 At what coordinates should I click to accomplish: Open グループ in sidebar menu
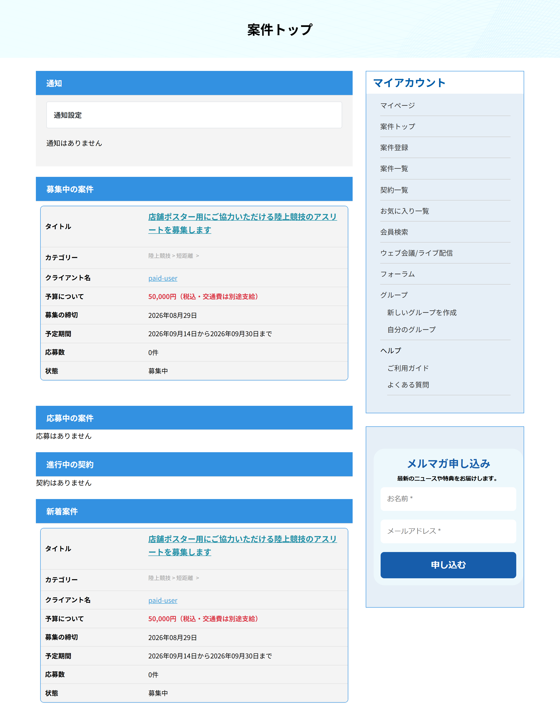tap(394, 295)
